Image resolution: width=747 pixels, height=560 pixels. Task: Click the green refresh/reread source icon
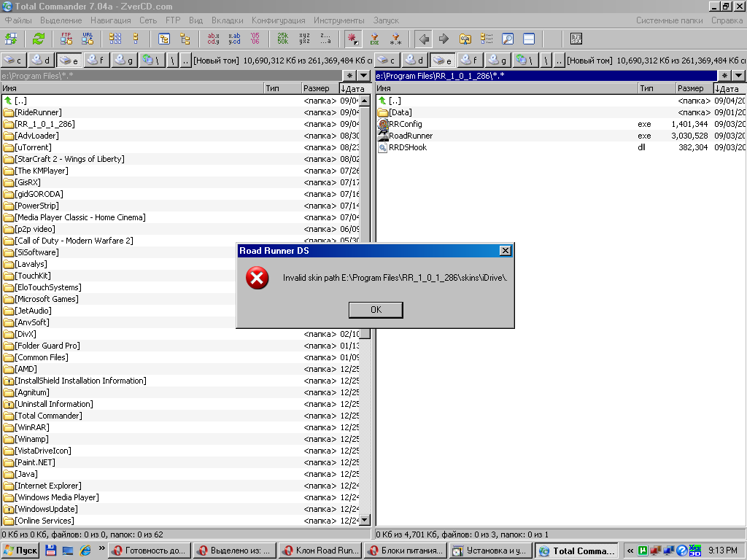(x=38, y=39)
